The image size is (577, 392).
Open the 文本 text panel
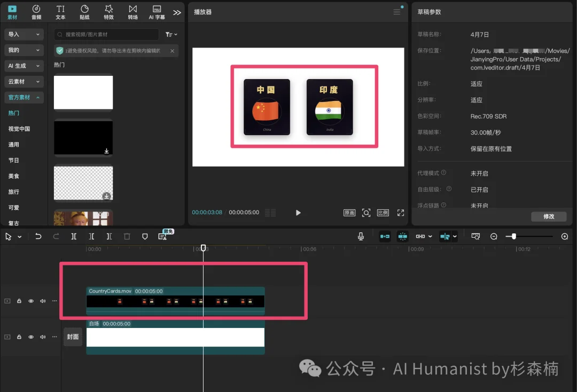(x=60, y=12)
